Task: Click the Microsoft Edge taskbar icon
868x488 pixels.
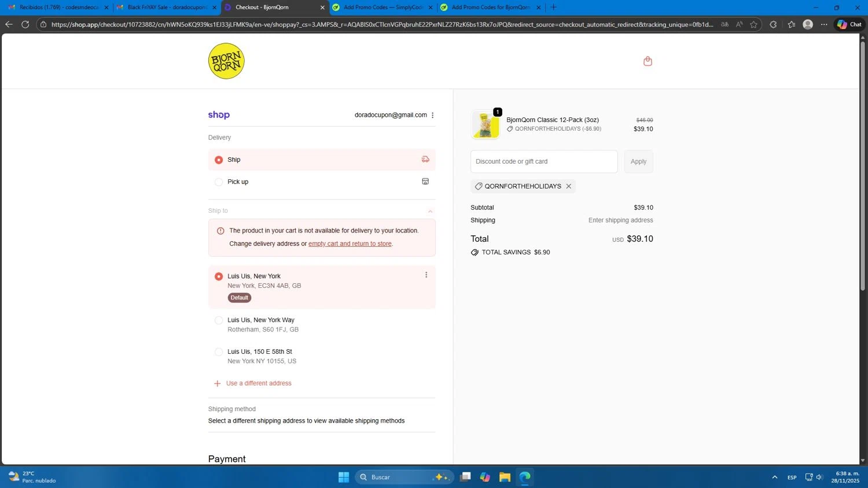Action: pos(525,477)
